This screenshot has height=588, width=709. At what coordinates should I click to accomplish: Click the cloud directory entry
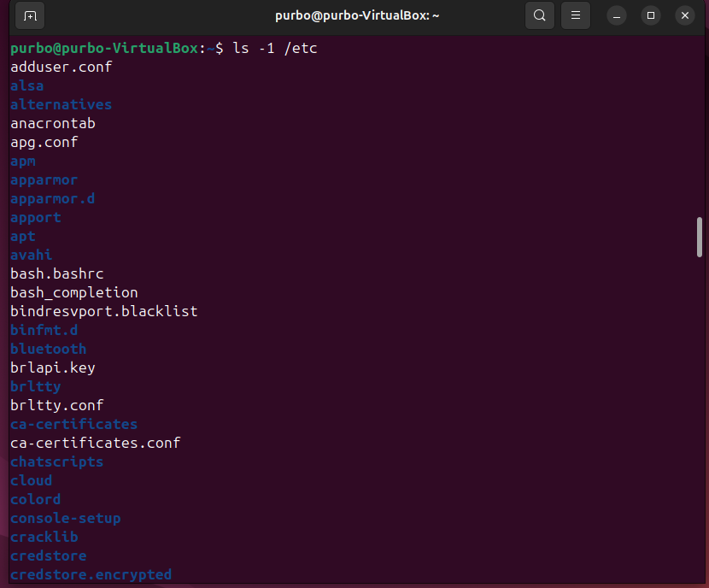32,481
